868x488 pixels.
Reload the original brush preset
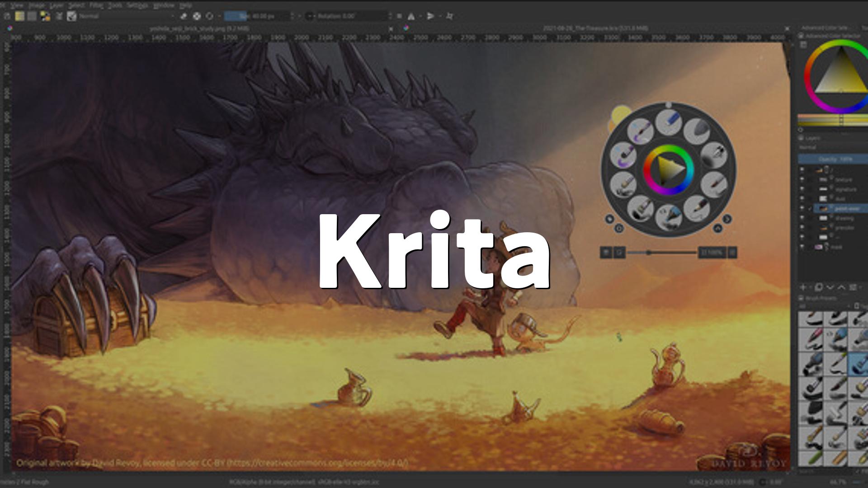(209, 16)
